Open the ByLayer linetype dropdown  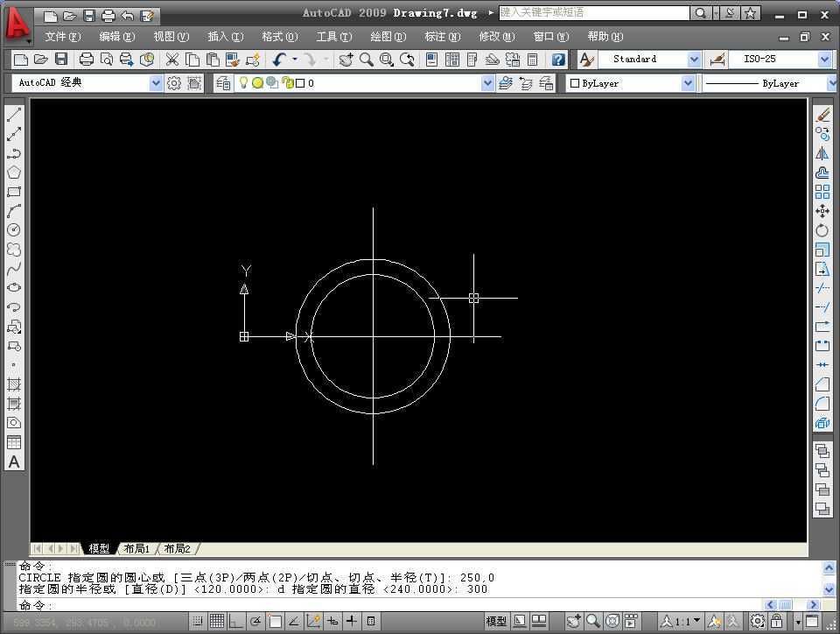click(832, 83)
